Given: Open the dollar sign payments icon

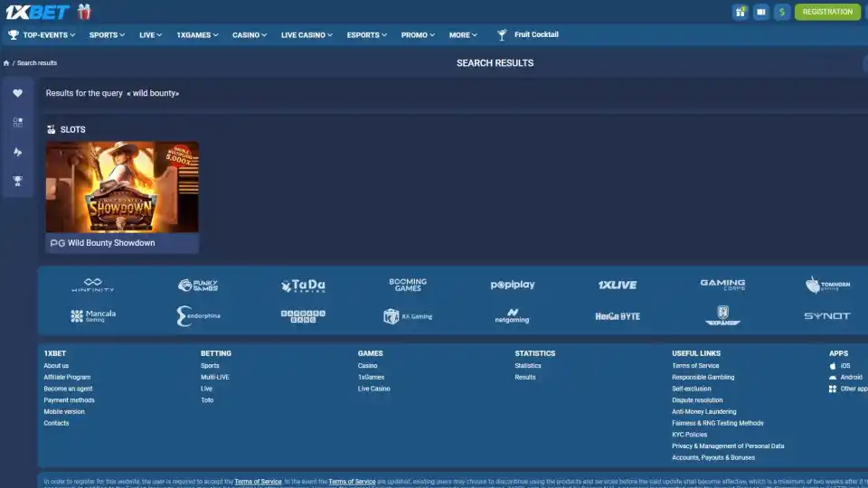Looking at the screenshot, I should click(x=781, y=12).
